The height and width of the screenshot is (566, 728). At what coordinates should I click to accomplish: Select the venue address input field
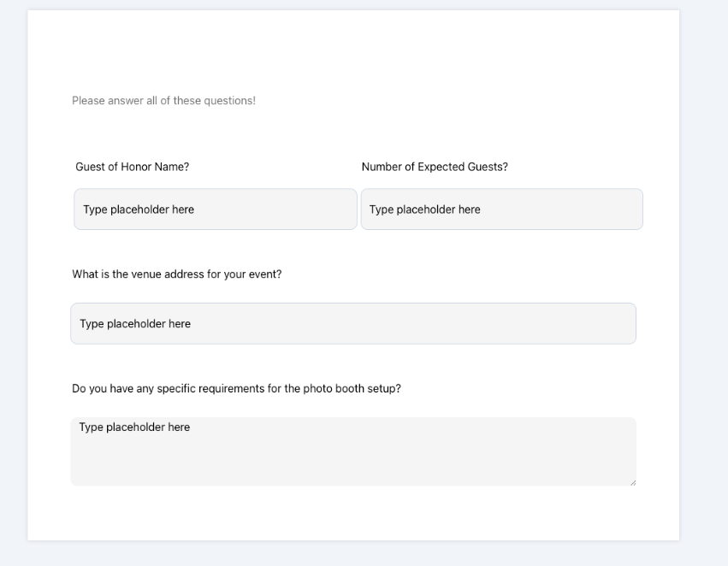[x=352, y=323]
